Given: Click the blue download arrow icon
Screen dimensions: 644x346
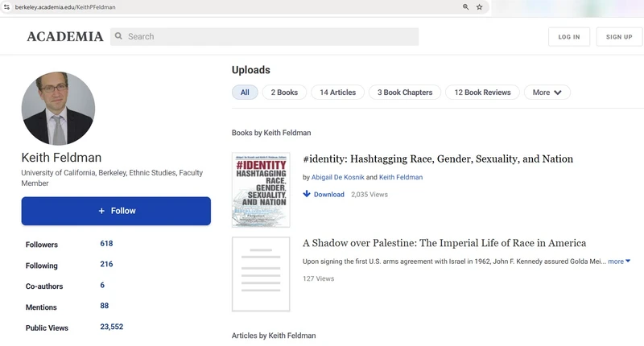Looking at the screenshot, I should 307,194.
